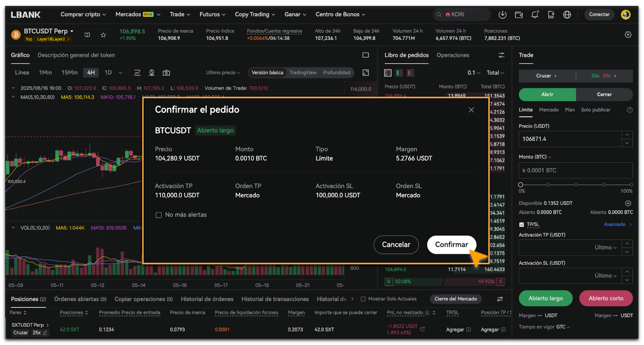This screenshot has width=644, height=345.
Task: Open the chart screenshot camera icon
Action: [166, 73]
